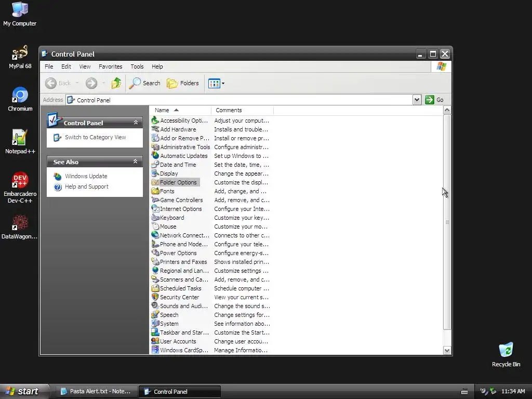The width and height of the screenshot is (532, 399).
Task: Collapse the Control Panel side pane section
Action: pos(136,123)
